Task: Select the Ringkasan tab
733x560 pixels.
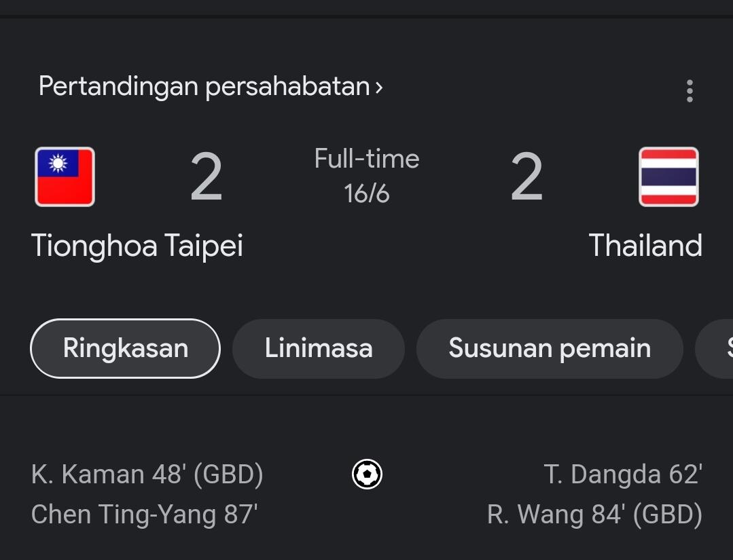Action: point(126,348)
